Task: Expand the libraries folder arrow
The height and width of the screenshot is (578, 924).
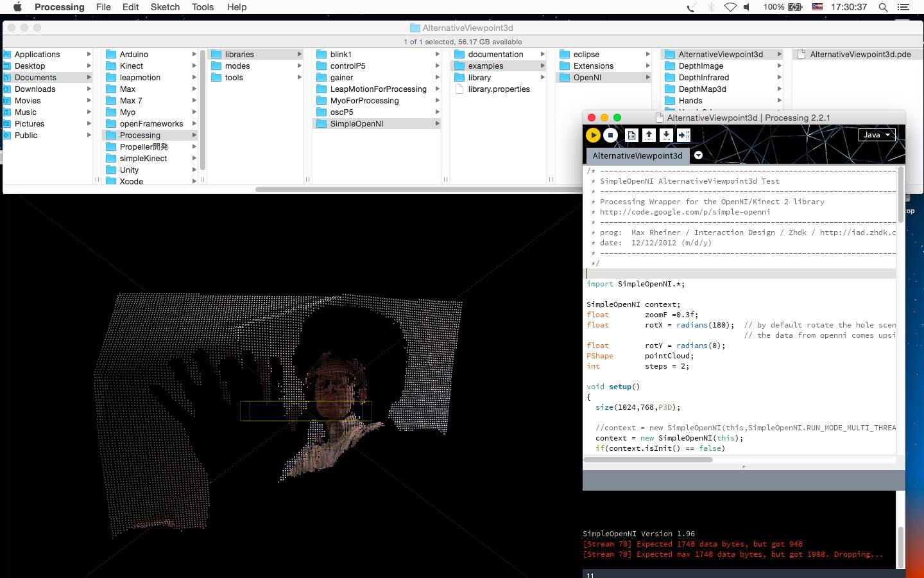Action: [299, 55]
